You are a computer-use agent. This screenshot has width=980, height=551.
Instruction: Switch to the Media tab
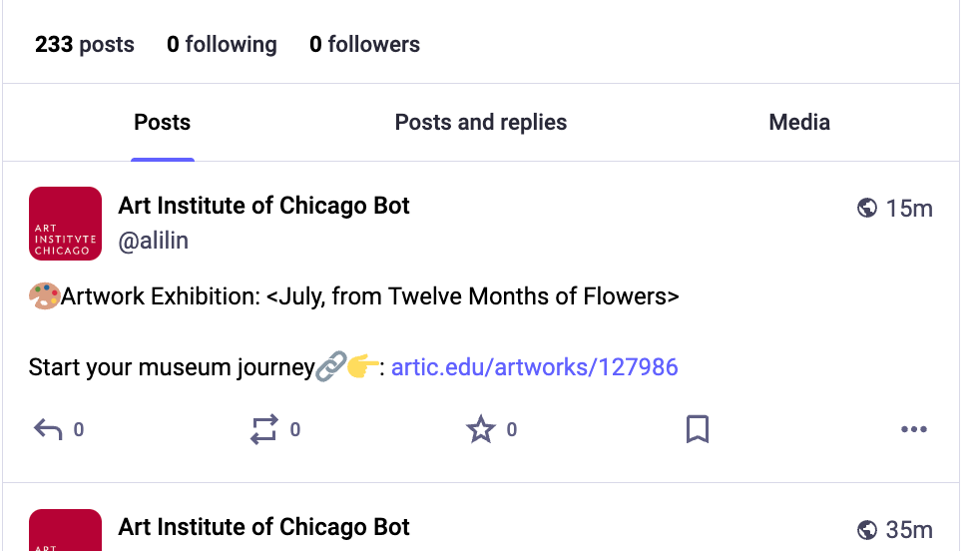click(x=799, y=123)
